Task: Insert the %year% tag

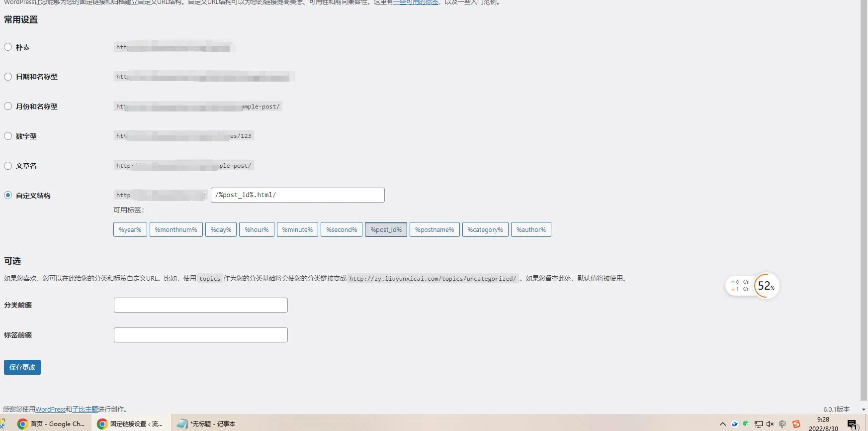Action: point(130,229)
